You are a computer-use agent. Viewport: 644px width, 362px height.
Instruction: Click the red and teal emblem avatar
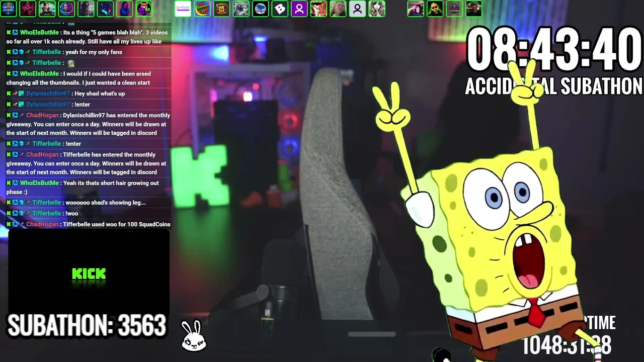454,9
